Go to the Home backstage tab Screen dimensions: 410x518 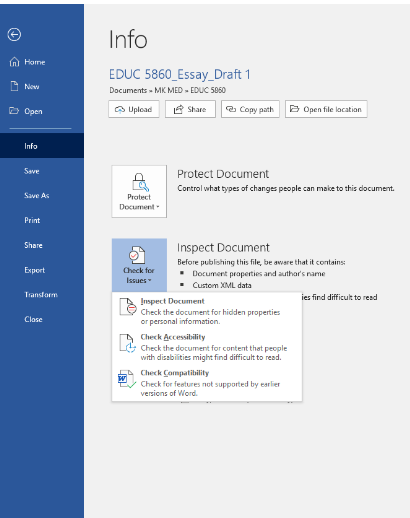pos(42,62)
